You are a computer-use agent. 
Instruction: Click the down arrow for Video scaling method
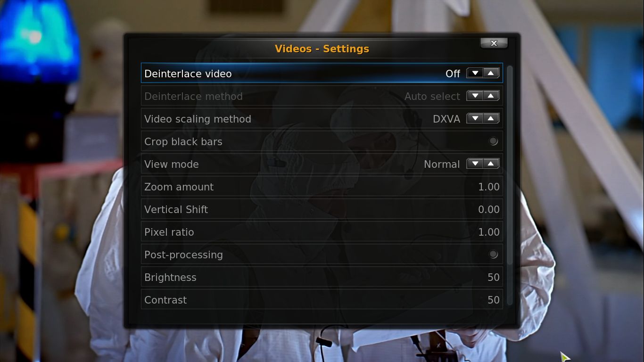[475, 118]
